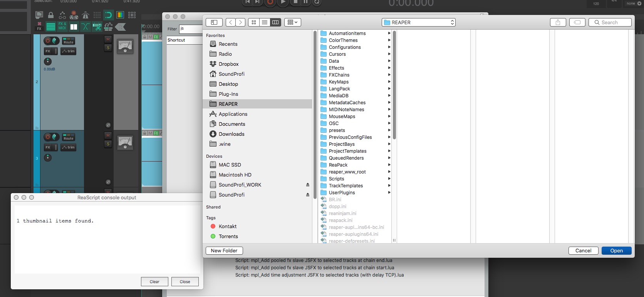Click the grey IN FX arrow icon
This screenshot has height=297, width=644.
point(121,27)
